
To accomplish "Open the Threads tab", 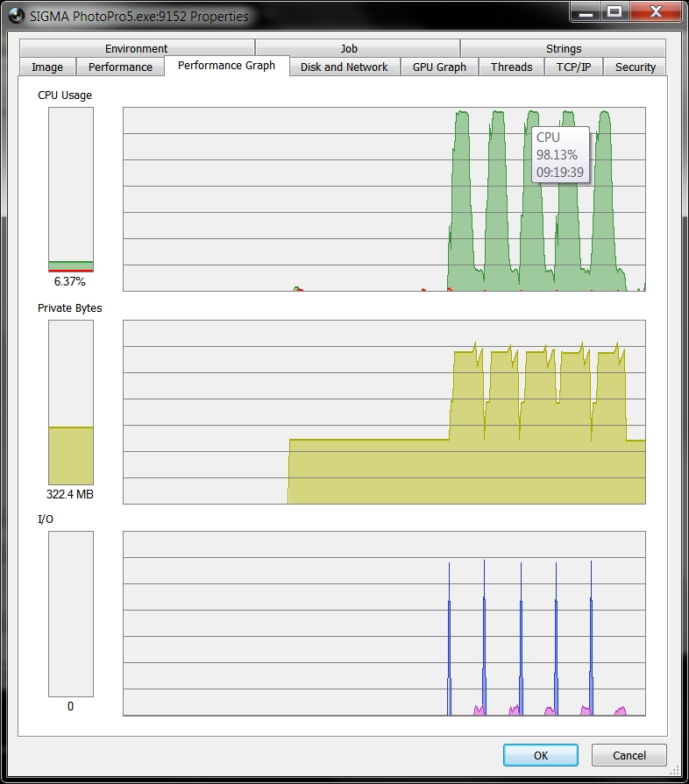I will (511, 67).
